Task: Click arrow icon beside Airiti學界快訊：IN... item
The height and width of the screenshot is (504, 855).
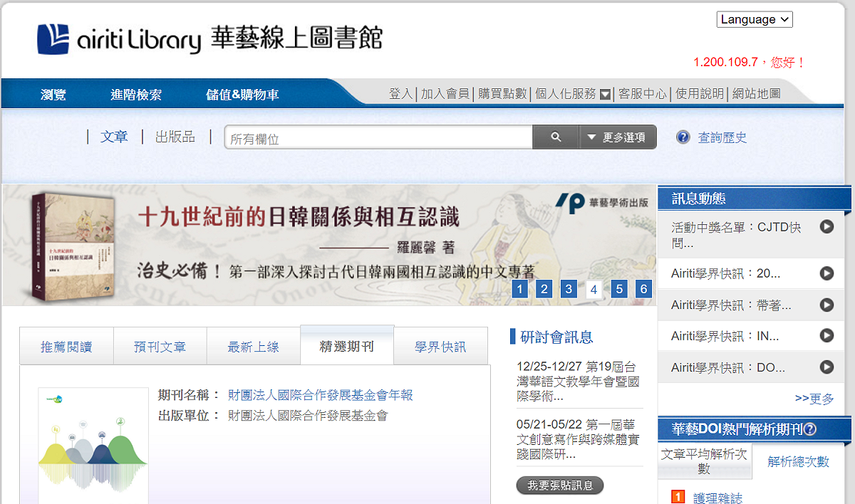Action: [826, 336]
